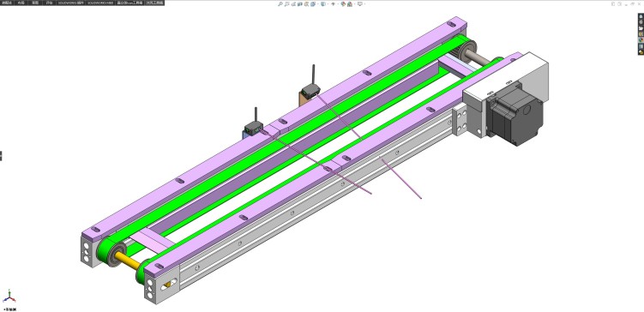Click the Edit Appearance color ball icon
This screenshot has height=312, width=644.
343,4
